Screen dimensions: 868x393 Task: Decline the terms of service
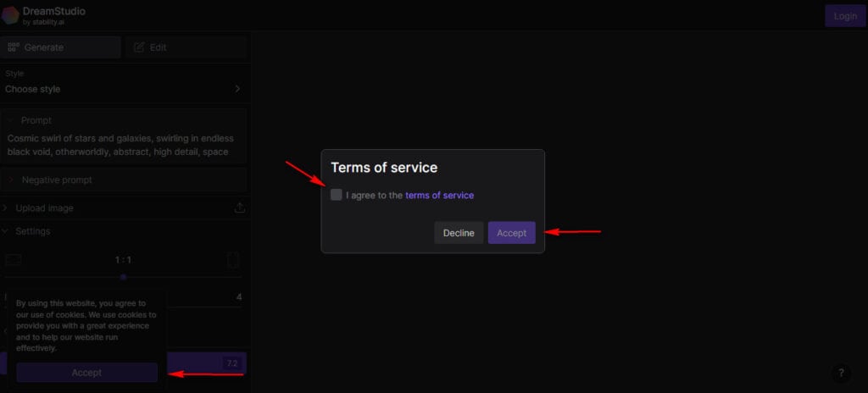coord(459,233)
